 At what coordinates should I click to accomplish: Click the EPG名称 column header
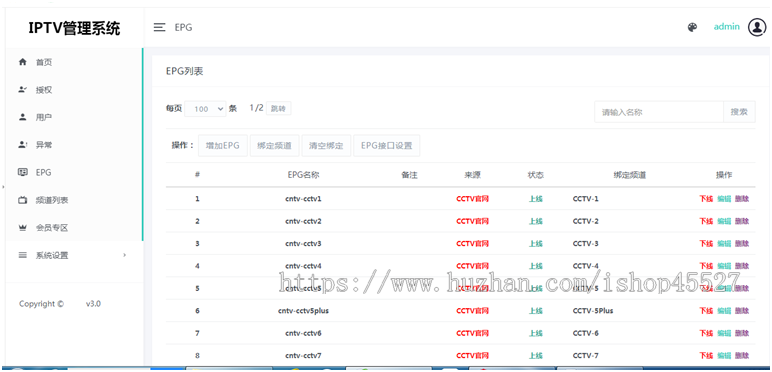pyautogui.click(x=303, y=175)
